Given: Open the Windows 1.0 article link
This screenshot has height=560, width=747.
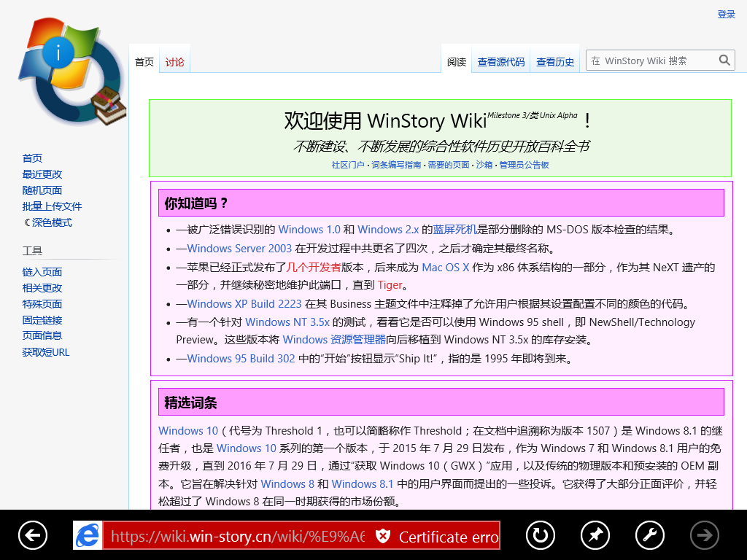Looking at the screenshot, I should 309,230.
